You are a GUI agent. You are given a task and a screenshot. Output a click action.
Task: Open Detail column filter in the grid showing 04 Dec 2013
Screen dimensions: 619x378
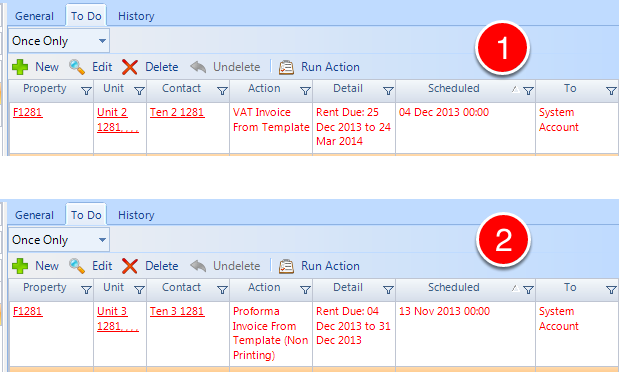coord(388,91)
